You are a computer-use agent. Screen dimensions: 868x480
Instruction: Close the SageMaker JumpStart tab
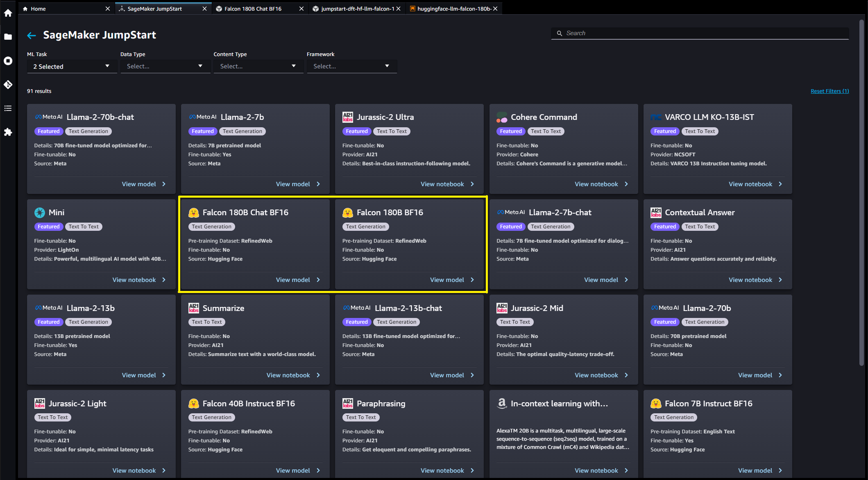pos(204,9)
